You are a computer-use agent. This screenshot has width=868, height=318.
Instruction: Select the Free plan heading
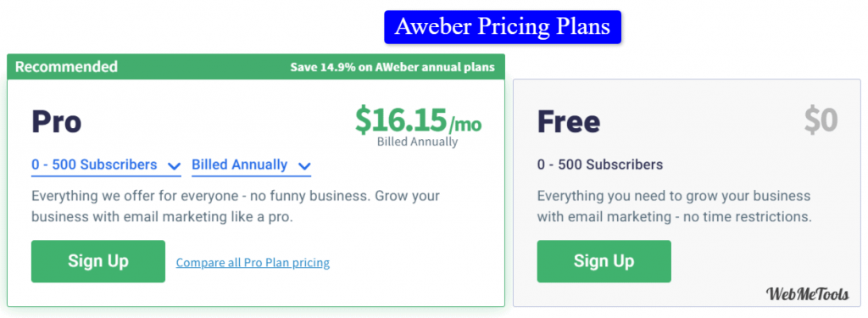click(569, 121)
